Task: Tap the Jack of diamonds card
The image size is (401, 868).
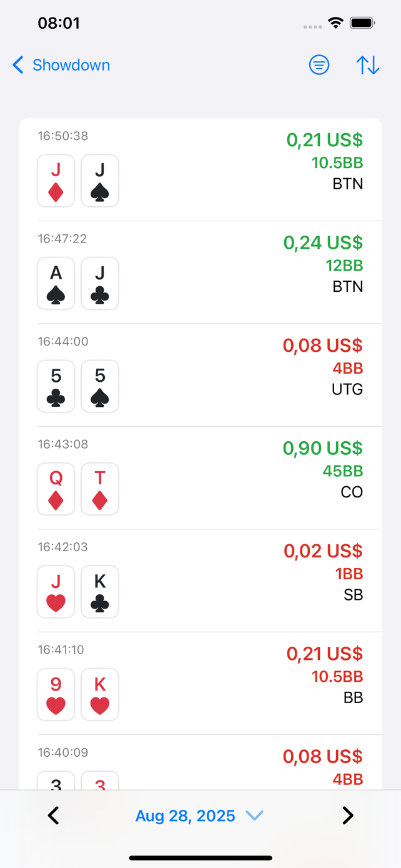Action: coord(56,181)
